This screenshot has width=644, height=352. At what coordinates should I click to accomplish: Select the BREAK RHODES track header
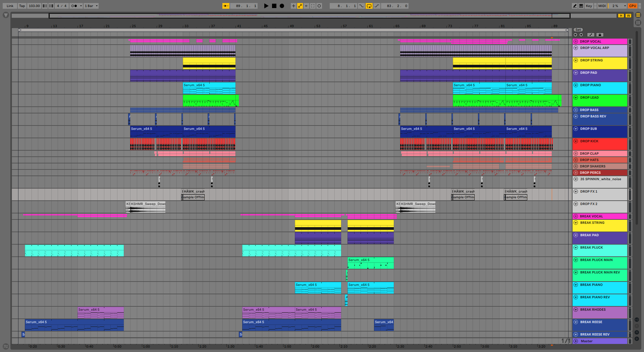[600, 312]
